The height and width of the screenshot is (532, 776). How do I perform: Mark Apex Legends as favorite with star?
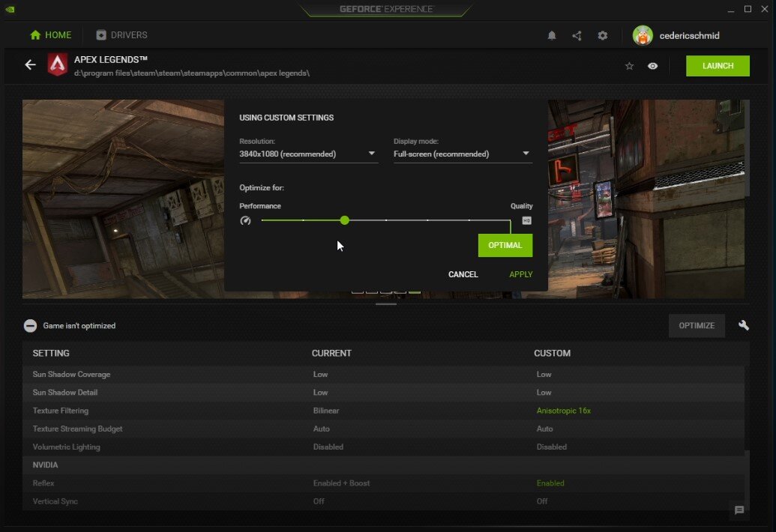tap(629, 66)
